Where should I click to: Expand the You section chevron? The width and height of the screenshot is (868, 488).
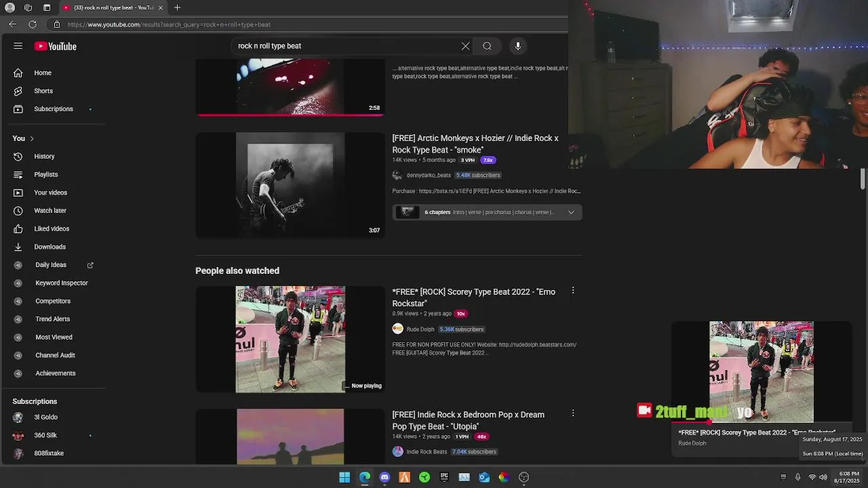tap(32, 138)
